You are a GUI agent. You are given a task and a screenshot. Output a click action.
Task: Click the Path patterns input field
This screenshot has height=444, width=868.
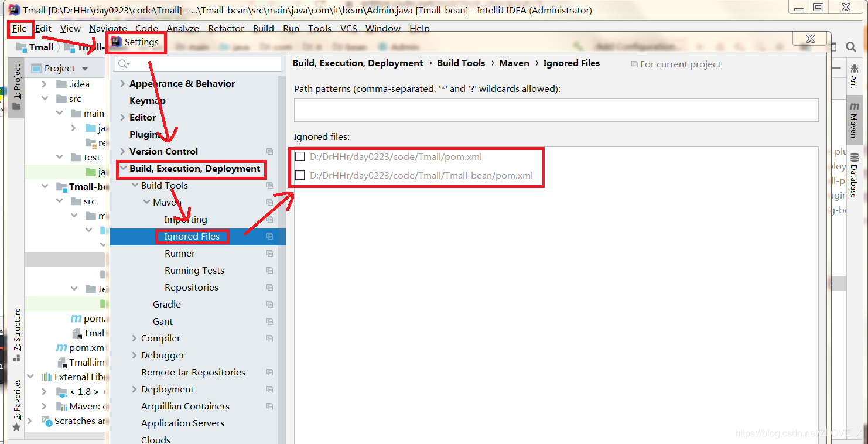[556, 110]
